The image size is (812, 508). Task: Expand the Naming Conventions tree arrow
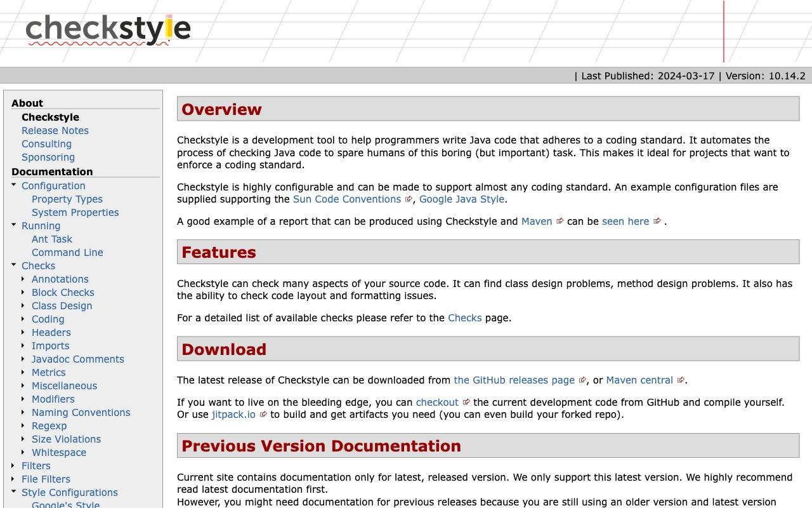pos(23,412)
